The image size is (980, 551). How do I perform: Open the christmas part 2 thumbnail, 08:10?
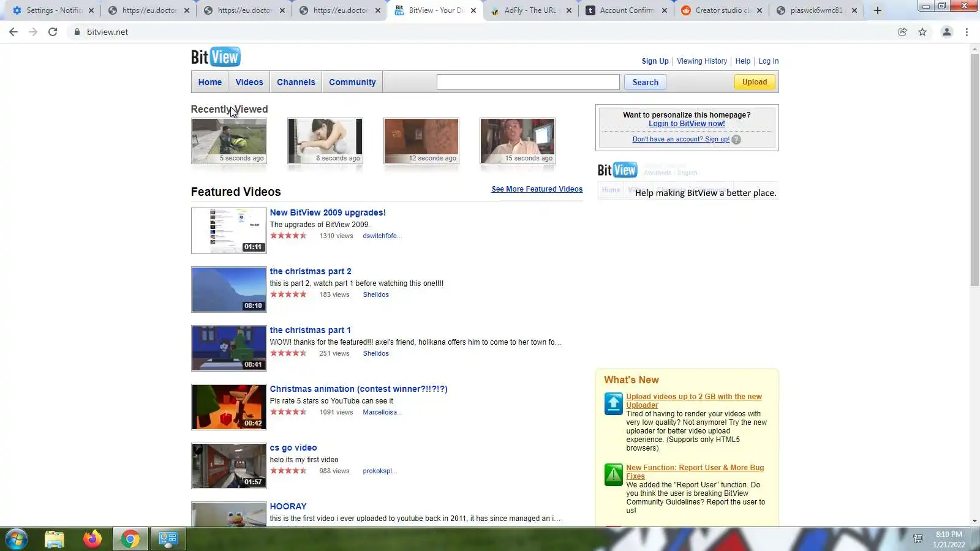(x=229, y=290)
